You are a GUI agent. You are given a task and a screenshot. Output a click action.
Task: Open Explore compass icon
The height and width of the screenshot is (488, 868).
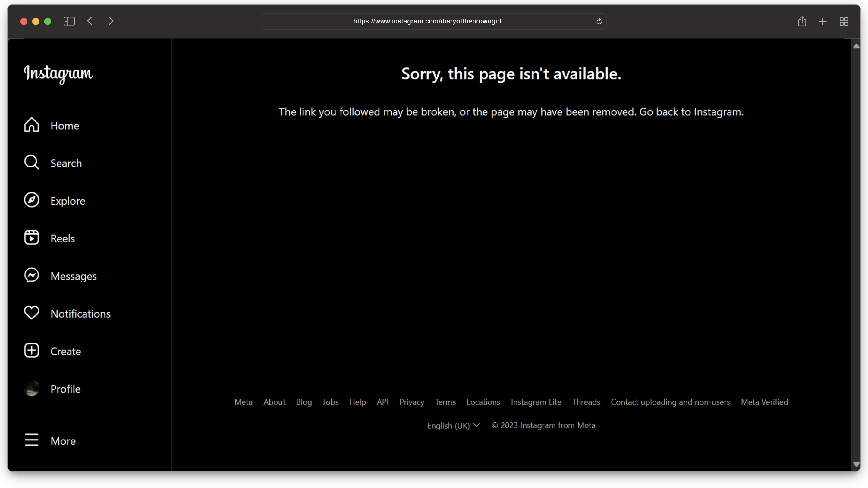click(x=32, y=200)
